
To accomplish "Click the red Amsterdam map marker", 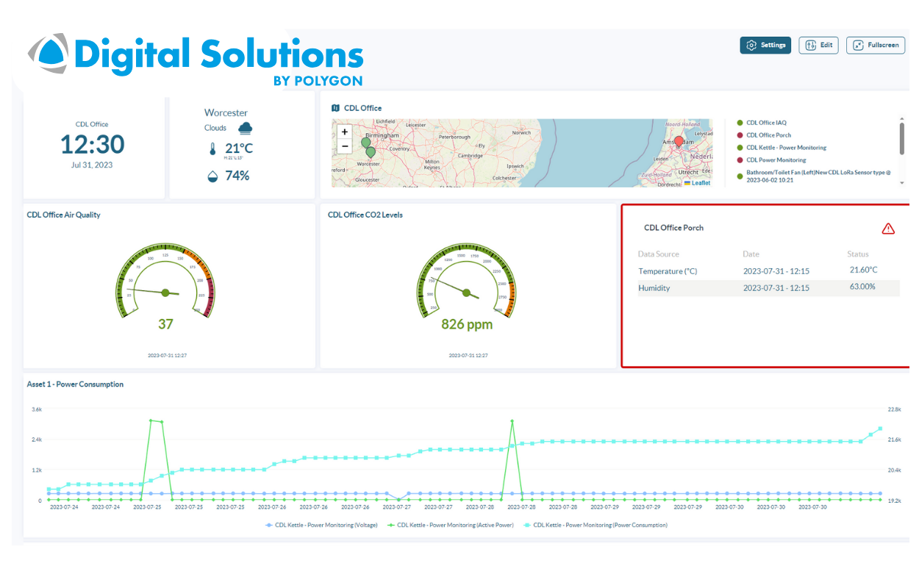I will [679, 140].
